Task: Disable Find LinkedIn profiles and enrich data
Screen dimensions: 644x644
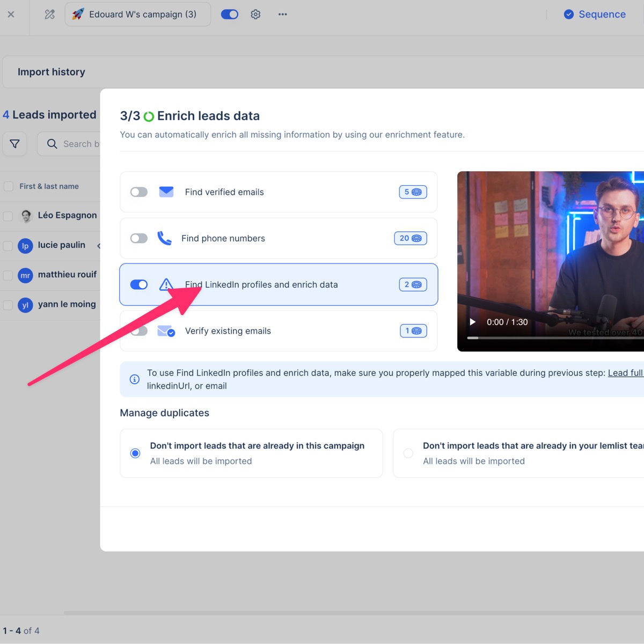Action: (138, 284)
